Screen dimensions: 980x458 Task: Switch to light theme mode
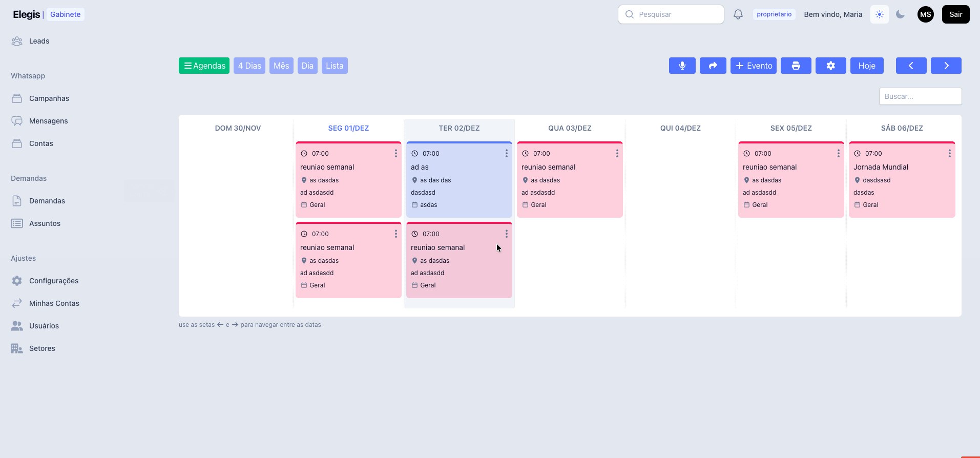pos(879,14)
